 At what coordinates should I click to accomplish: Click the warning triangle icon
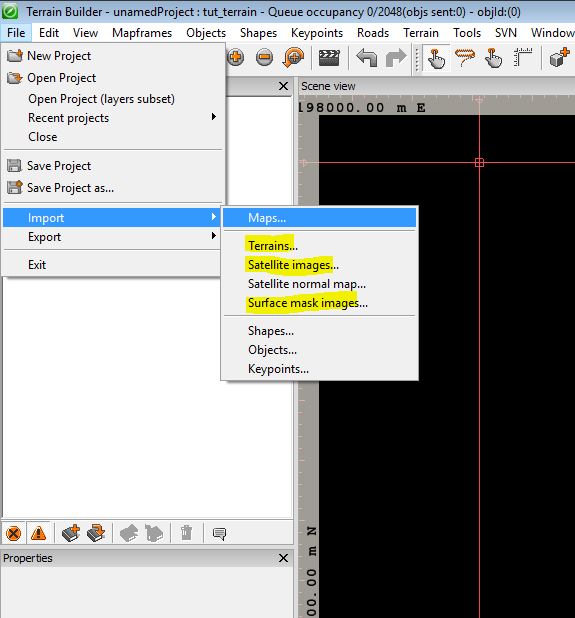tap(38, 534)
